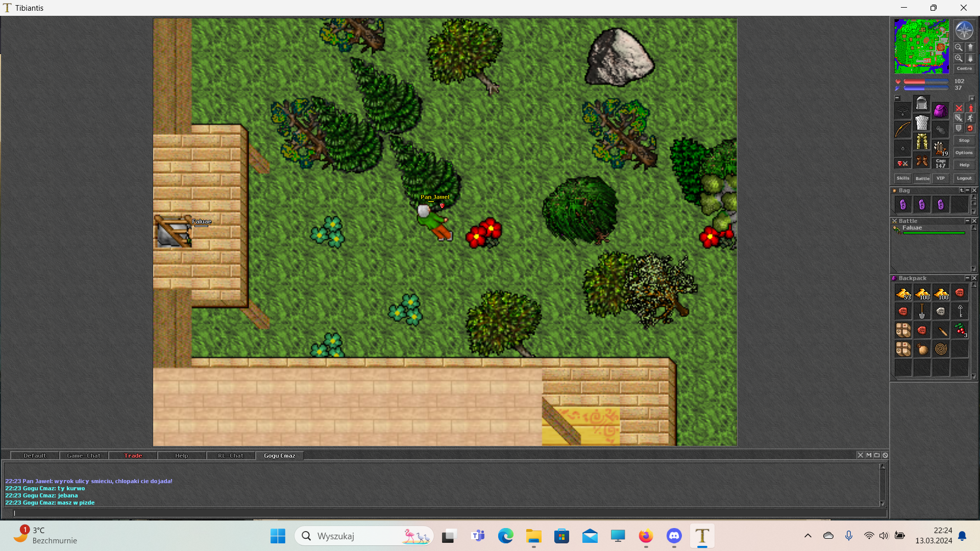Move minimap one floor up
The height and width of the screenshot is (551, 980).
(x=970, y=47)
